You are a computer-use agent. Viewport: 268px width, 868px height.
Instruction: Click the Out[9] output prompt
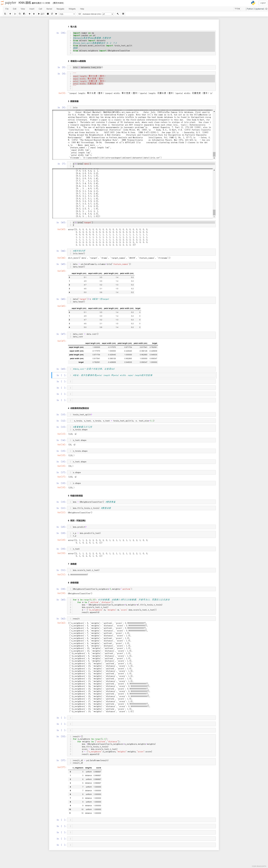point(62,93)
